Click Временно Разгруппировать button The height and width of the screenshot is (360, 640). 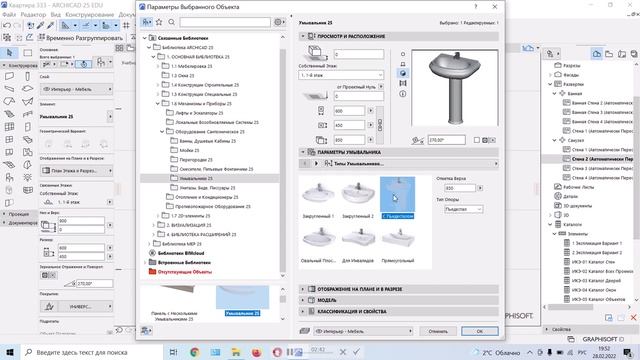coord(80,38)
